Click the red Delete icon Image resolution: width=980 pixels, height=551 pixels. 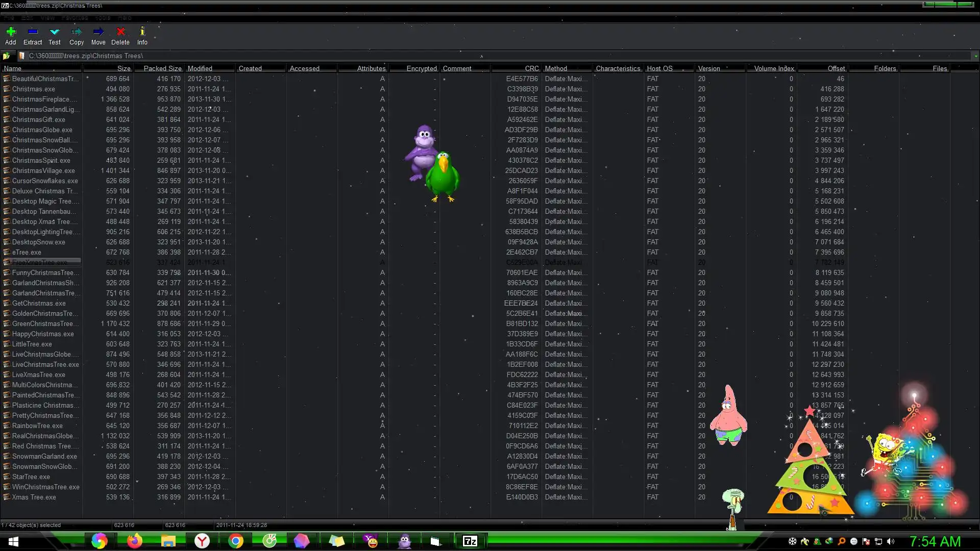tap(120, 35)
